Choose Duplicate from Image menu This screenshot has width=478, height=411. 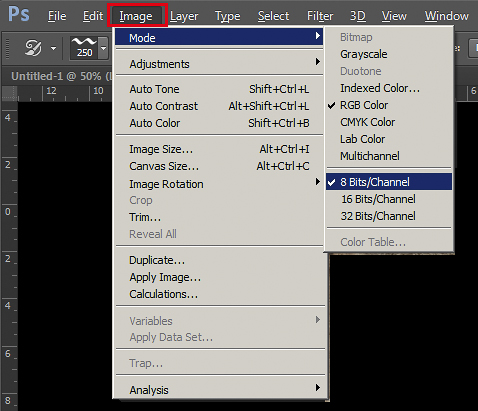pyautogui.click(x=219, y=260)
